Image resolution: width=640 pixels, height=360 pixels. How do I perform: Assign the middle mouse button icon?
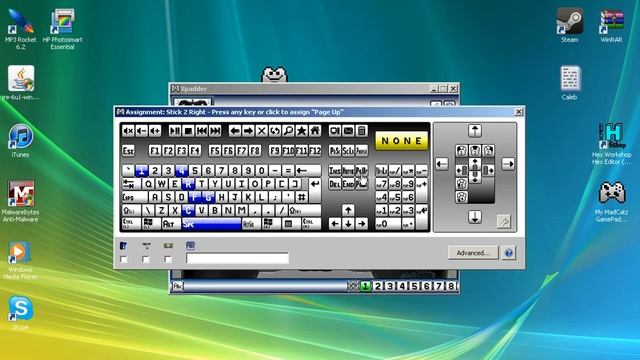tap(475, 151)
